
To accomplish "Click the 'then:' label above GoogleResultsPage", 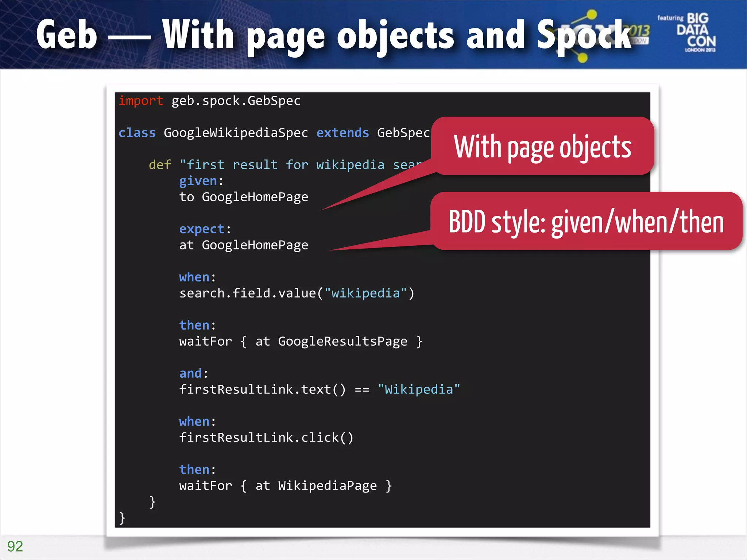I will [x=197, y=325].
